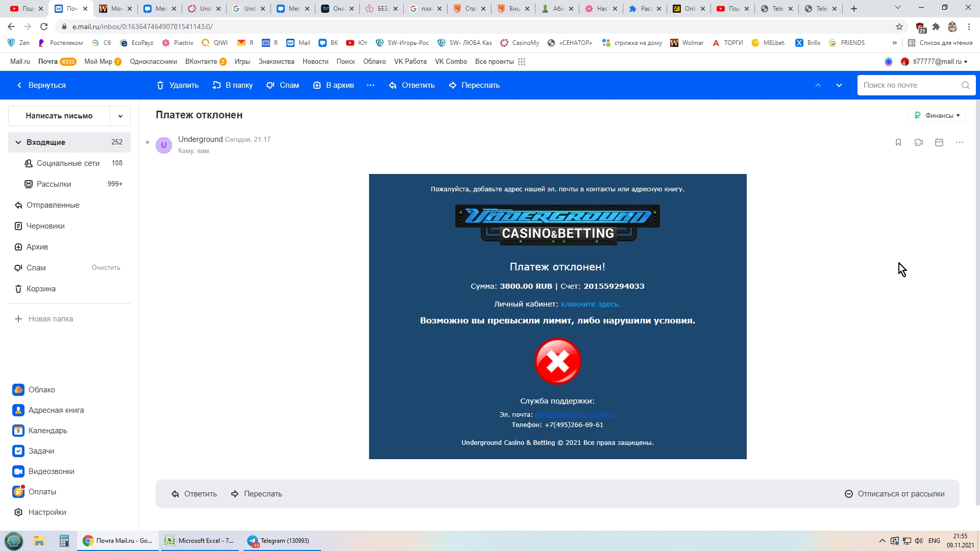
Task: Open new browser tab with plus
Action: 854,9
